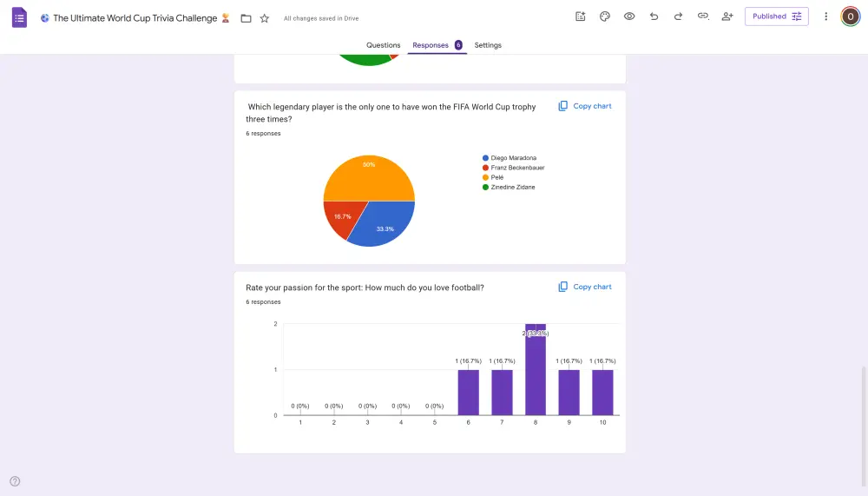Screen dimensions: 868x496
Task: Click Pelé legend entry
Action: tap(493, 177)
